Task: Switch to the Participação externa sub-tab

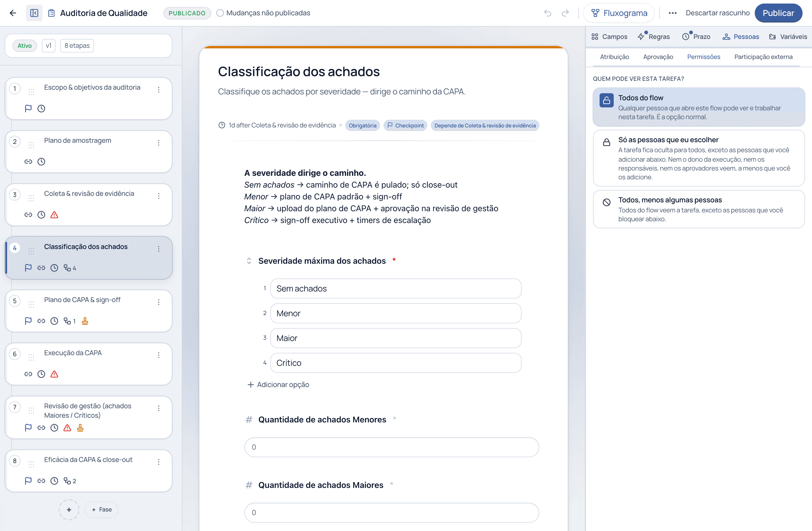Action: coord(763,57)
